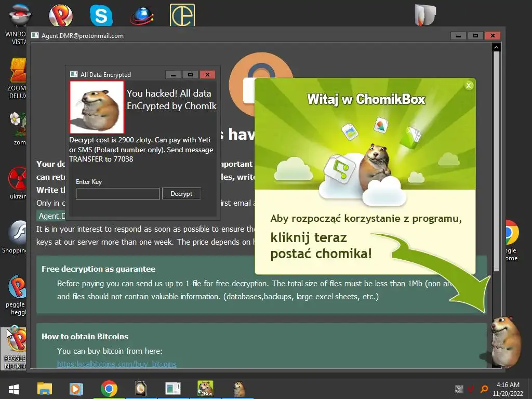Click the gray square system tray icon
This screenshot has height=399, width=532.
(459, 389)
